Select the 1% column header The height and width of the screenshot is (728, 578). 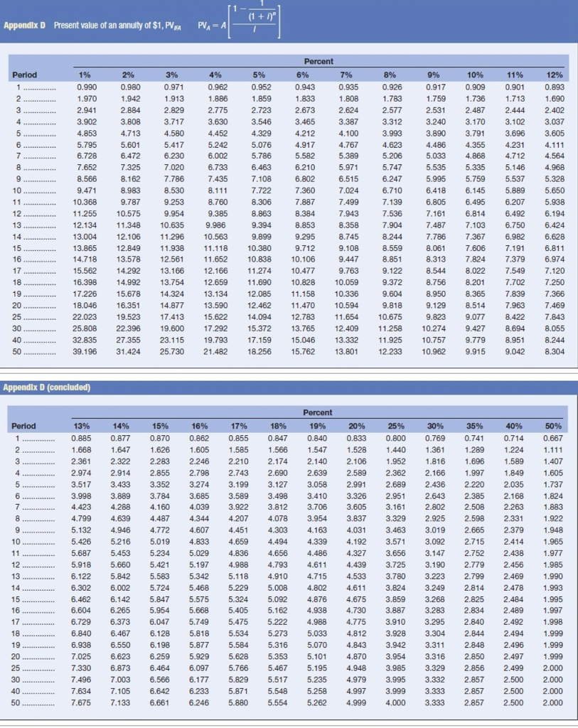click(85, 75)
